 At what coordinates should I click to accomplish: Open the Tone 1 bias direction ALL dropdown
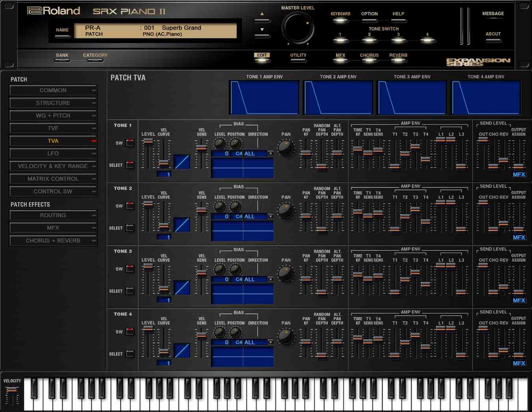270,153
